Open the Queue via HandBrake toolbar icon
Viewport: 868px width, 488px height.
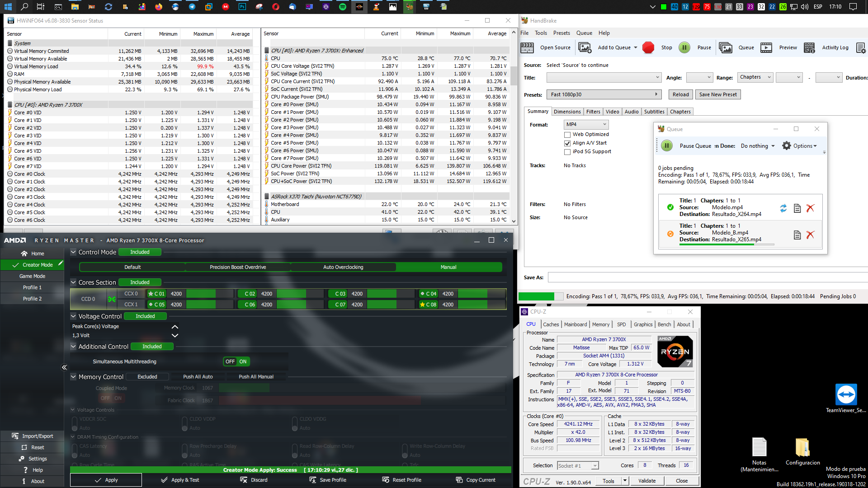(x=726, y=47)
